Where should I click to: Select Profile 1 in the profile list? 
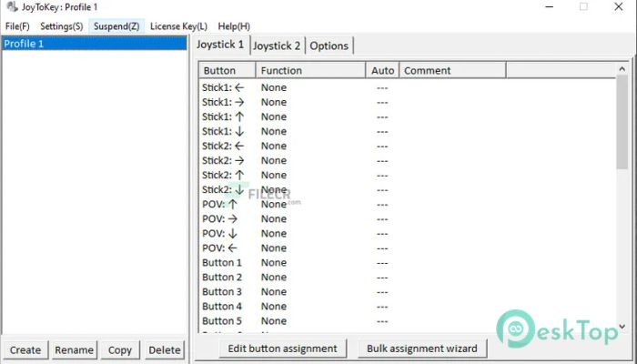95,44
